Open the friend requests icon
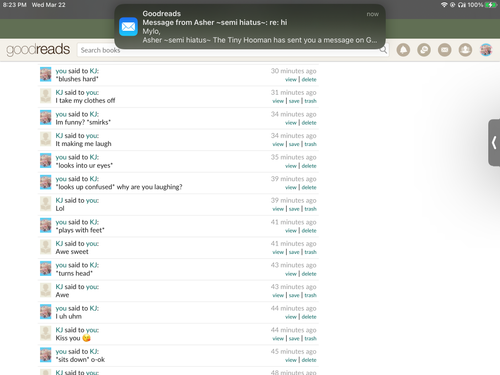Screen dimensions: 500x375 [x=465, y=50]
